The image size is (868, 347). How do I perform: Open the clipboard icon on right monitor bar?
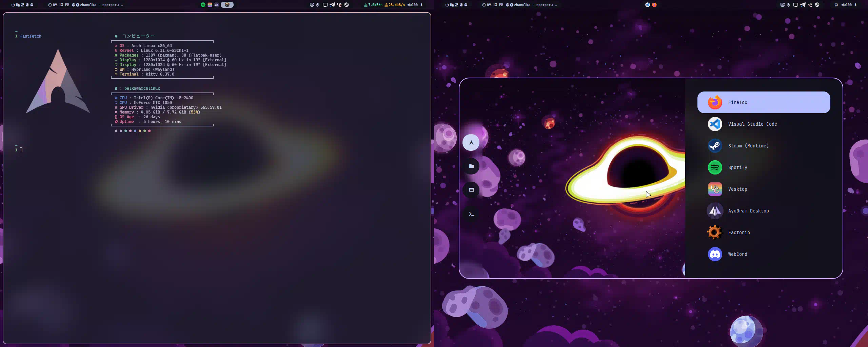click(452, 5)
